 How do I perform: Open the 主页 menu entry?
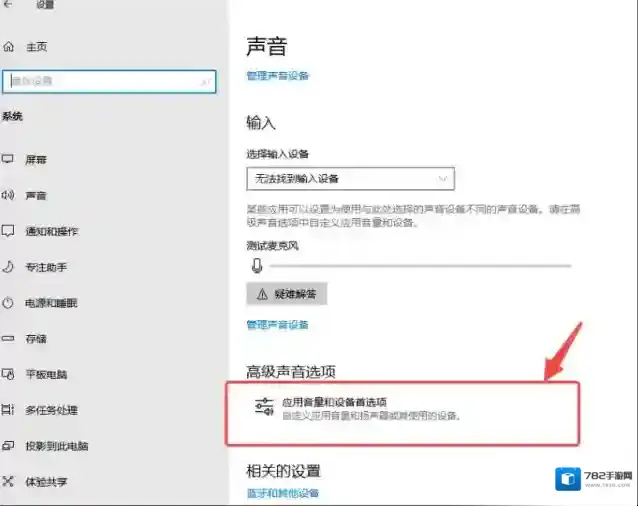point(37,47)
